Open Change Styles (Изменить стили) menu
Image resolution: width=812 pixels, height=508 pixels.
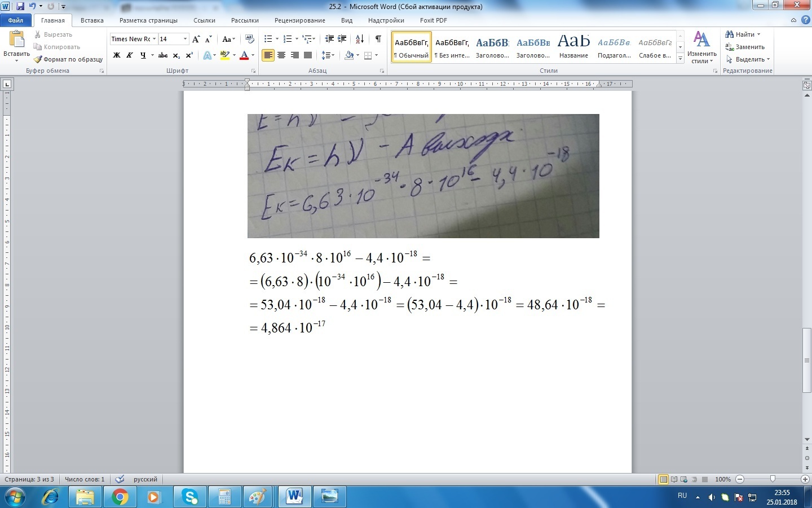tap(701, 47)
